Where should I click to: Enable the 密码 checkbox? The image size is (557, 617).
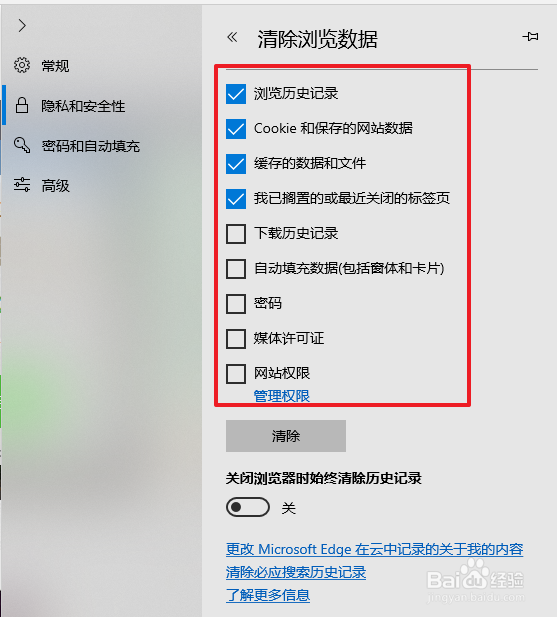point(236,304)
